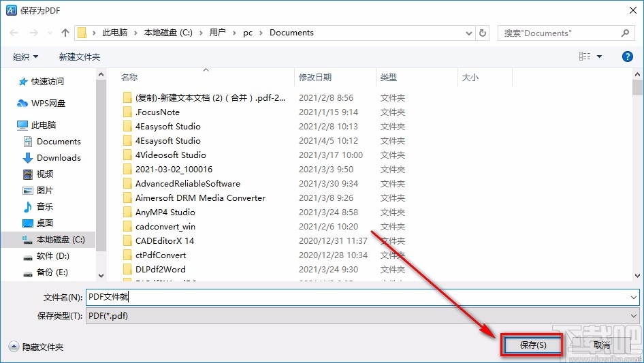Click the 新建文件夹 new folder button

coord(79,57)
